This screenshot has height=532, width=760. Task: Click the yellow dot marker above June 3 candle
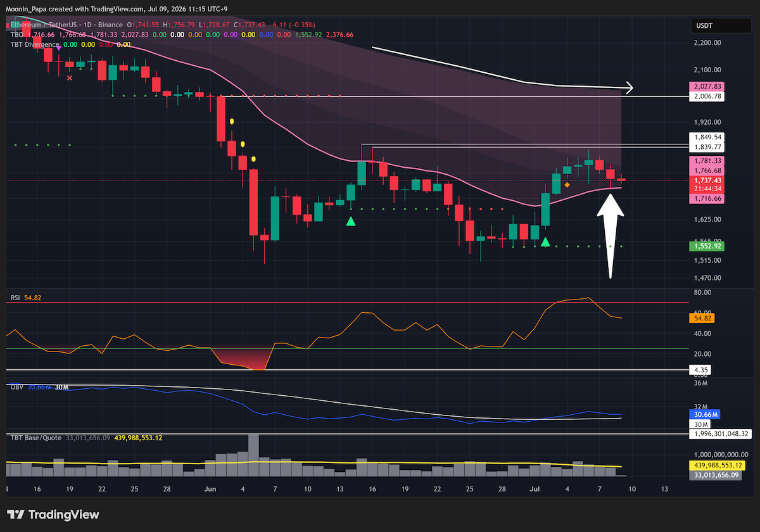232,120
